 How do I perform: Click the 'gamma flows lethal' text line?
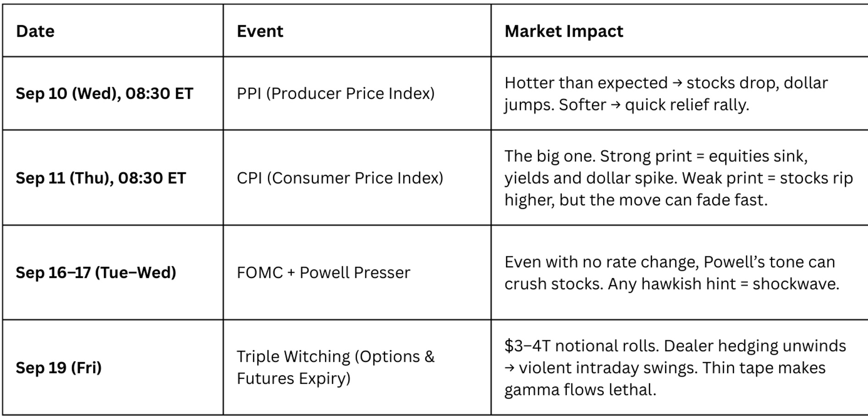(580, 390)
